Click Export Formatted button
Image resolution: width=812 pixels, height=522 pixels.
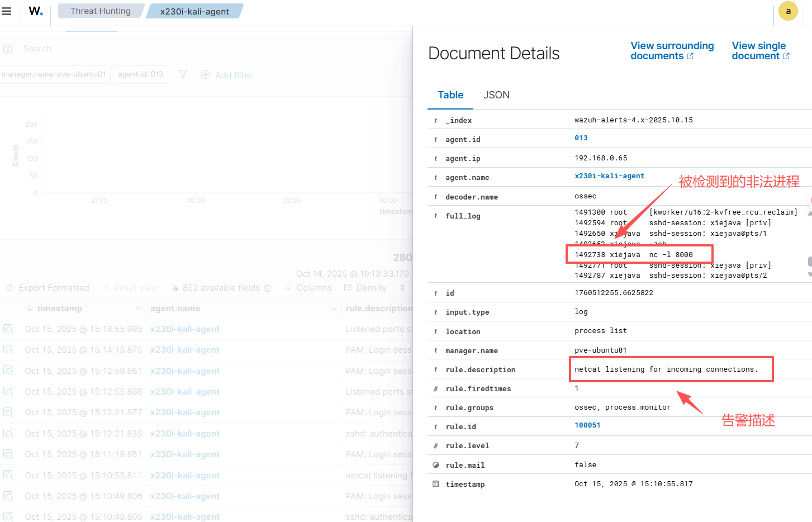tap(48, 288)
